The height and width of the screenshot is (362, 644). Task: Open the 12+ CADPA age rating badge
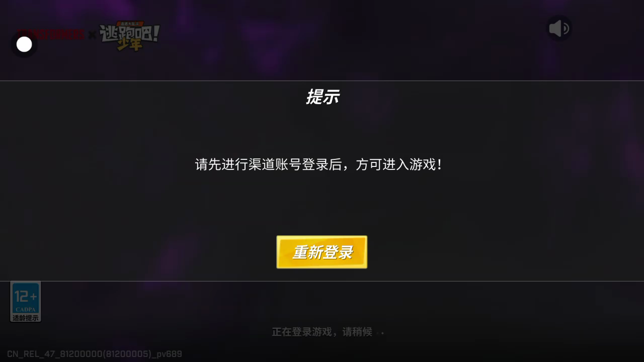(26, 302)
